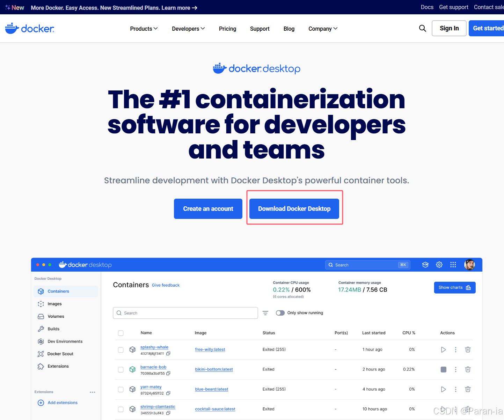The image size is (504, 420).
Task: Click the Containers sidebar icon
Action: pyautogui.click(x=41, y=291)
